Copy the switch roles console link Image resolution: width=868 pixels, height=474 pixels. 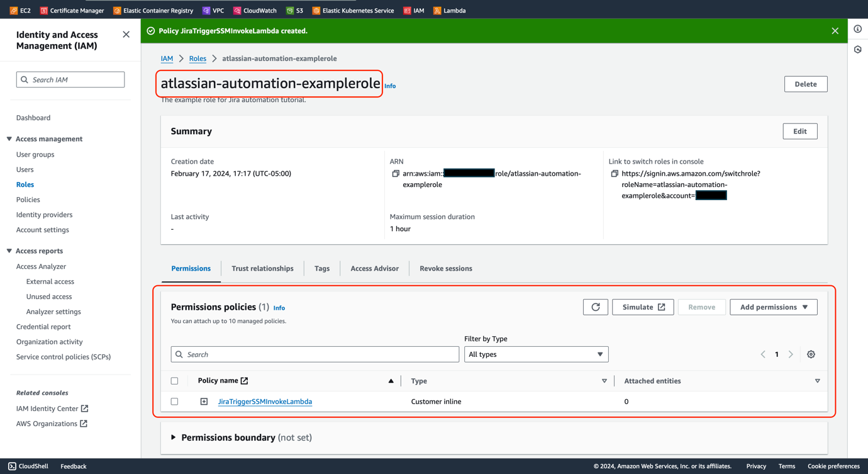click(615, 174)
